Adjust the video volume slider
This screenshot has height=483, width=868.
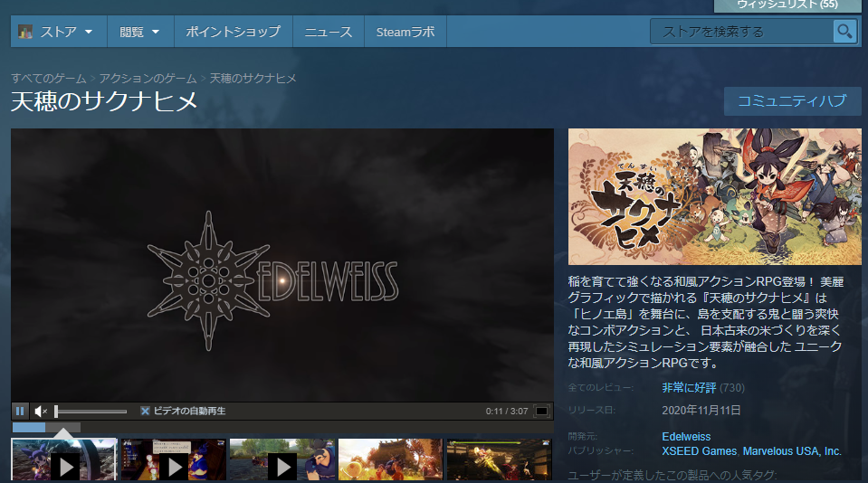pyautogui.click(x=91, y=411)
